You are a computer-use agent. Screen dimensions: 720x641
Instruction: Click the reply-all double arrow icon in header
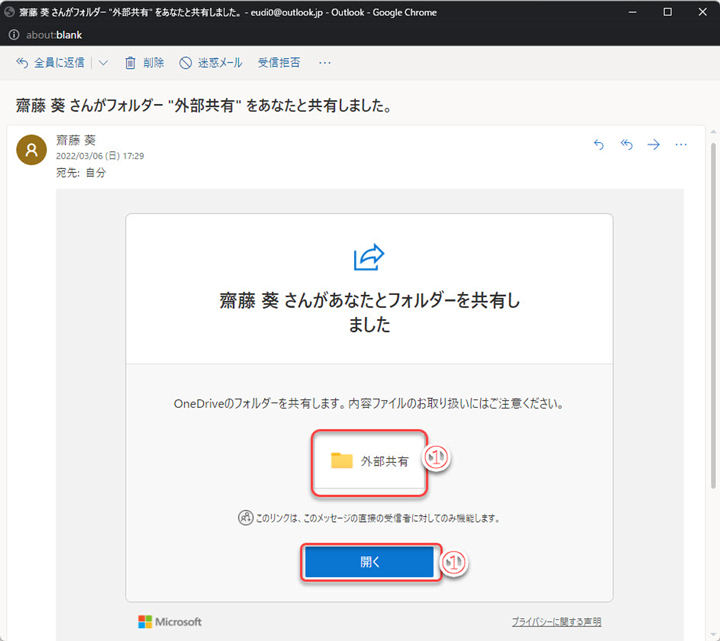(626, 145)
